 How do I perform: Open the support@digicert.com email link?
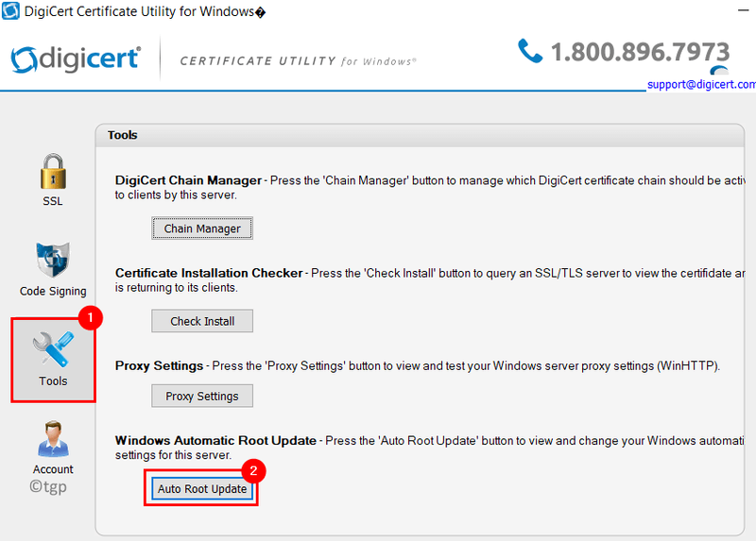click(701, 84)
